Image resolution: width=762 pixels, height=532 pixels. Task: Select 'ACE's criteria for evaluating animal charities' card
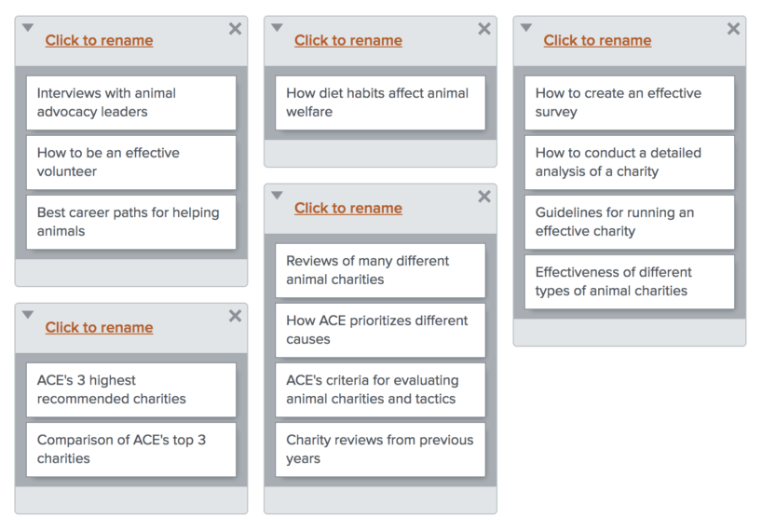pos(380,389)
